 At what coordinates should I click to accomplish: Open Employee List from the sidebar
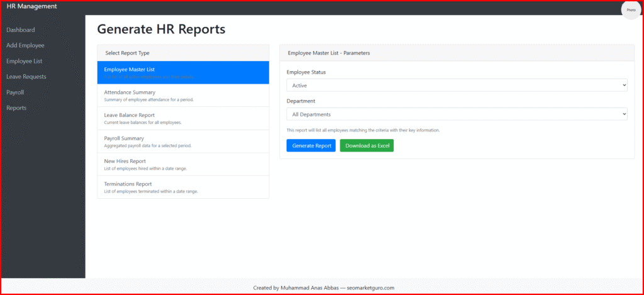click(24, 61)
